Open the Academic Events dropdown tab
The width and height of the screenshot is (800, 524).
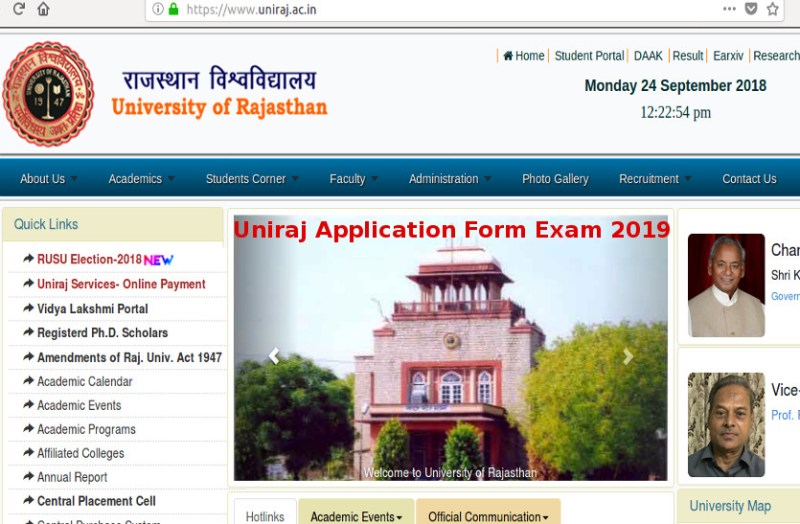tap(356, 512)
